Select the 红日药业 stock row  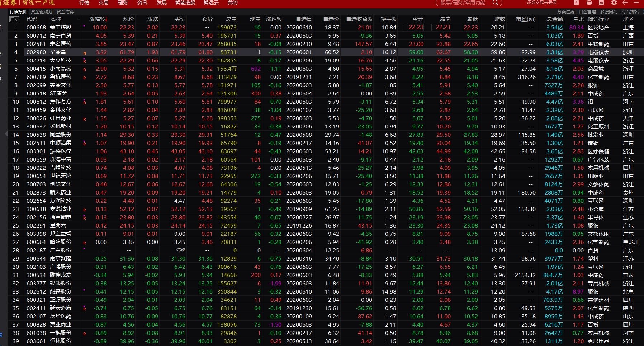click(326, 118)
